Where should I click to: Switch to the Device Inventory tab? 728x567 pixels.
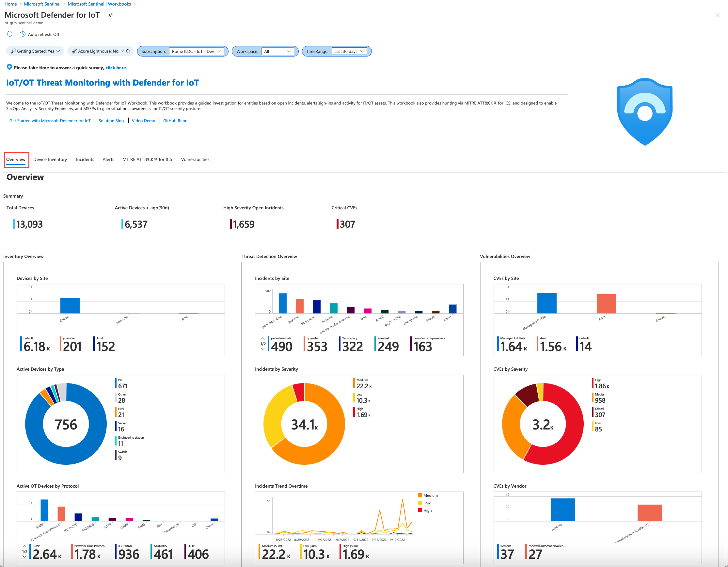(50, 159)
